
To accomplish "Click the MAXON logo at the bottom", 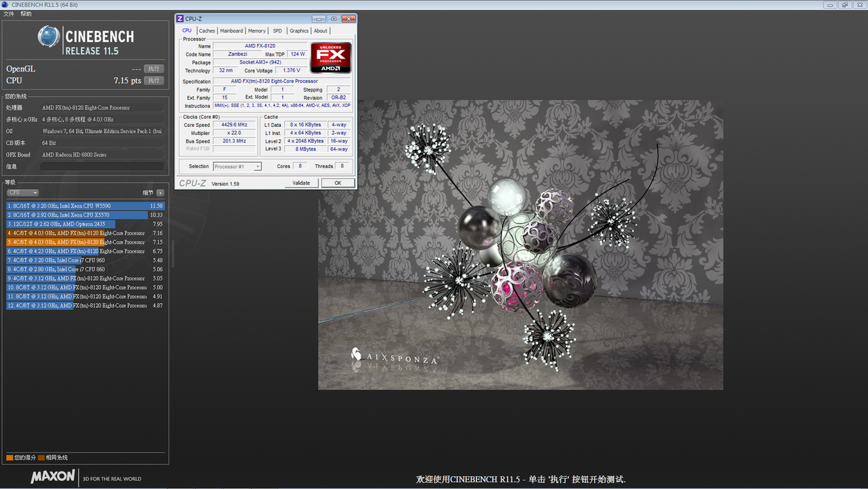I will [x=53, y=477].
